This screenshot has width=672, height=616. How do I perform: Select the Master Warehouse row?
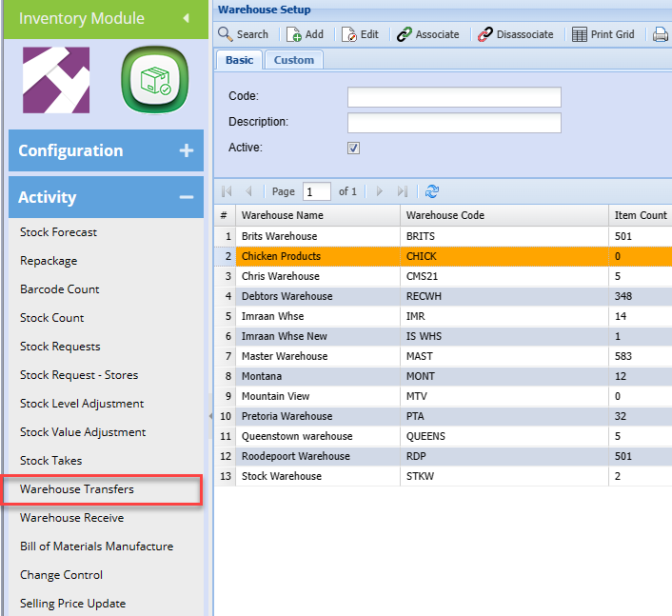click(x=285, y=356)
